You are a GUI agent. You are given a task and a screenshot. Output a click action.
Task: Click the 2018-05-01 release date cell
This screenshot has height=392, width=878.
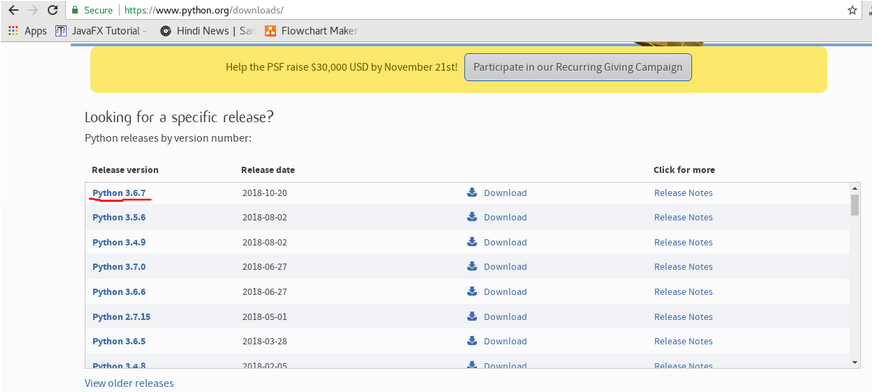(264, 316)
